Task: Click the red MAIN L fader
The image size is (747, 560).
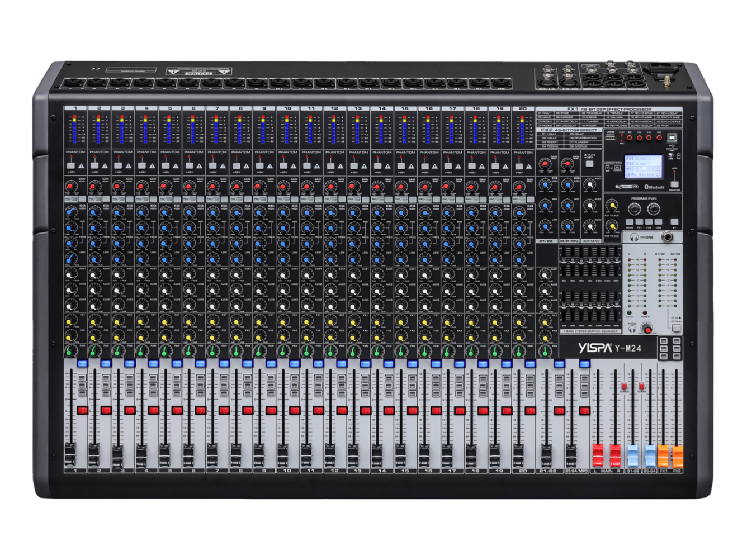Action: [x=598, y=455]
